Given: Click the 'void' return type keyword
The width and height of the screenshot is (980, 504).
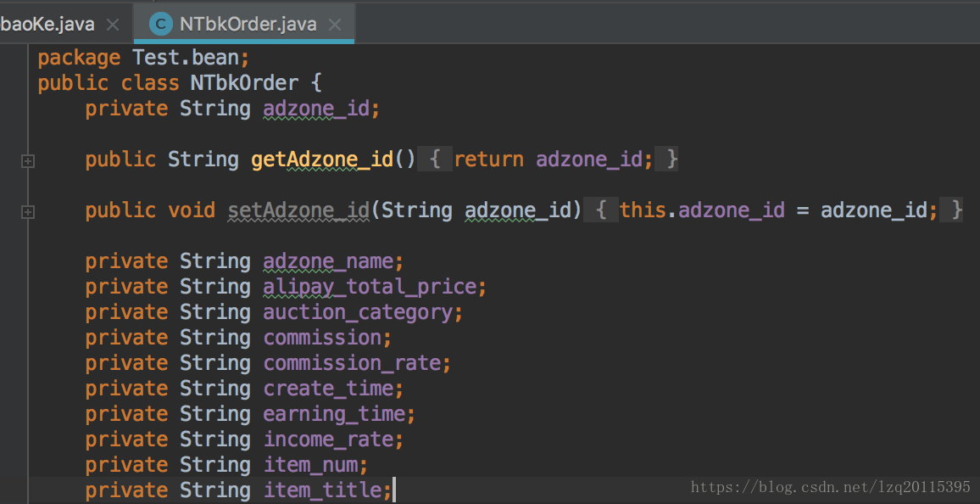Looking at the screenshot, I should (192, 210).
